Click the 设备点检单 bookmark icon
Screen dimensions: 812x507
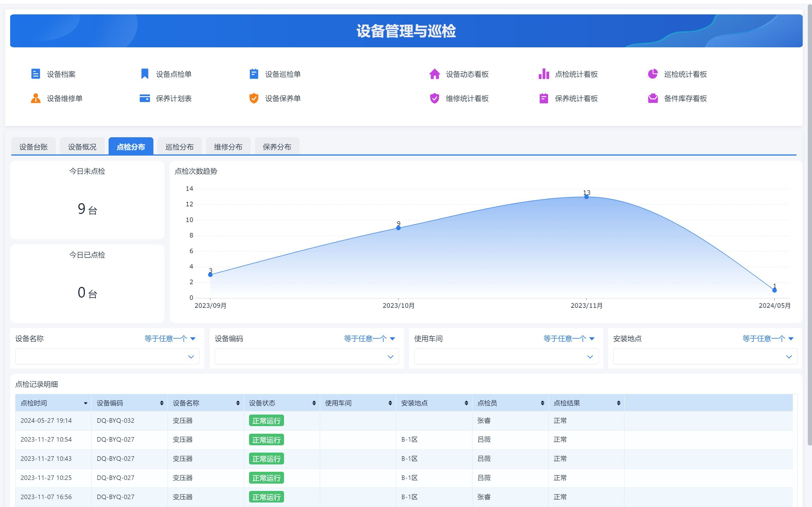(x=145, y=74)
